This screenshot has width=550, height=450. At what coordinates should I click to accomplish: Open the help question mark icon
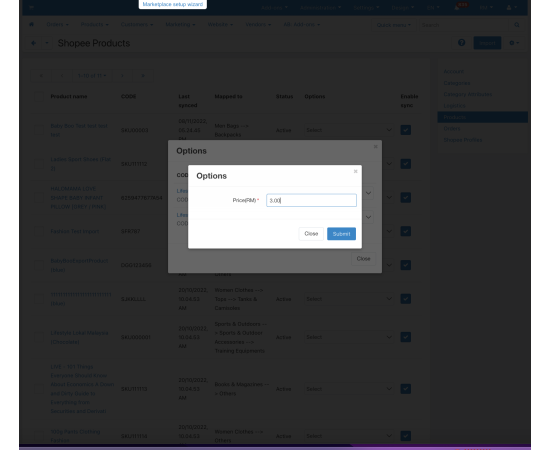click(462, 43)
